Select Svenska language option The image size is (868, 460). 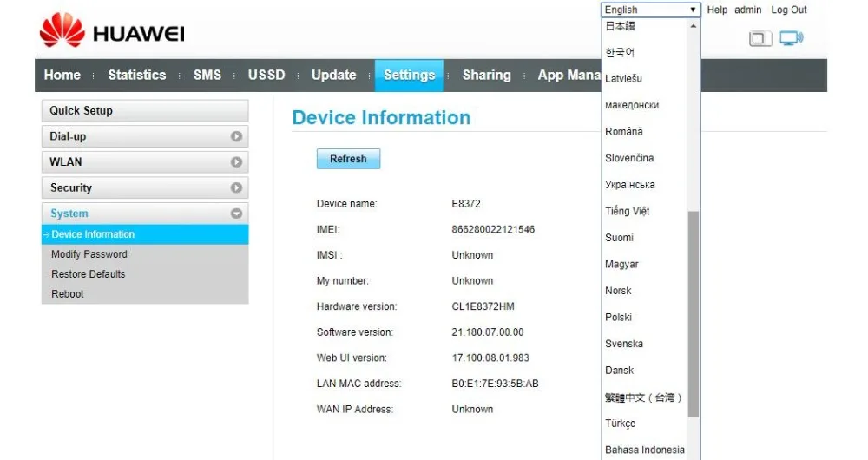click(x=624, y=344)
